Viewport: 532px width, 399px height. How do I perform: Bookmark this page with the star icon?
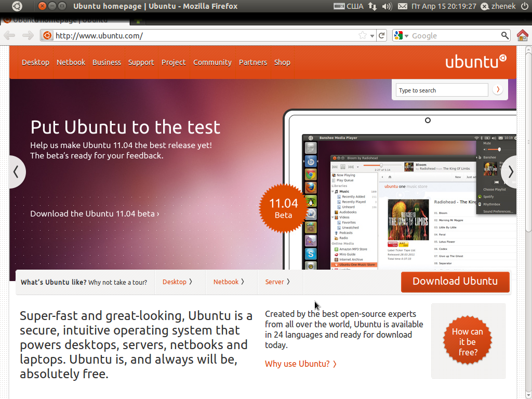click(363, 35)
